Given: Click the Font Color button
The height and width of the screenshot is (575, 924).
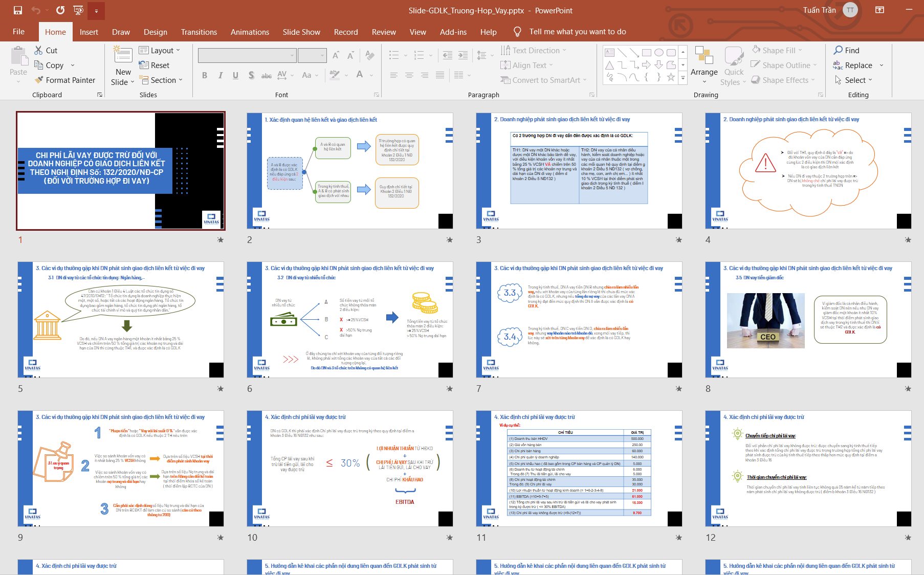Looking at the screenshot, I should [360, 75].
